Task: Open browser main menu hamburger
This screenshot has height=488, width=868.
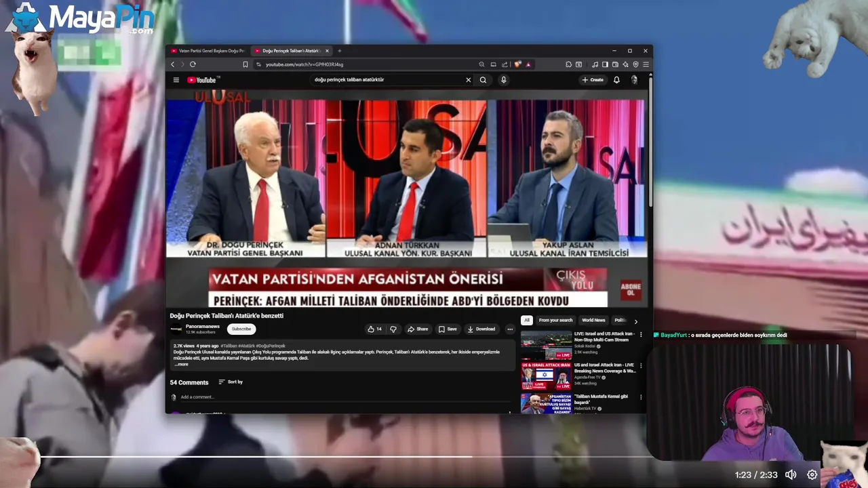Action: pyautogui.click(x=646, y=64)
